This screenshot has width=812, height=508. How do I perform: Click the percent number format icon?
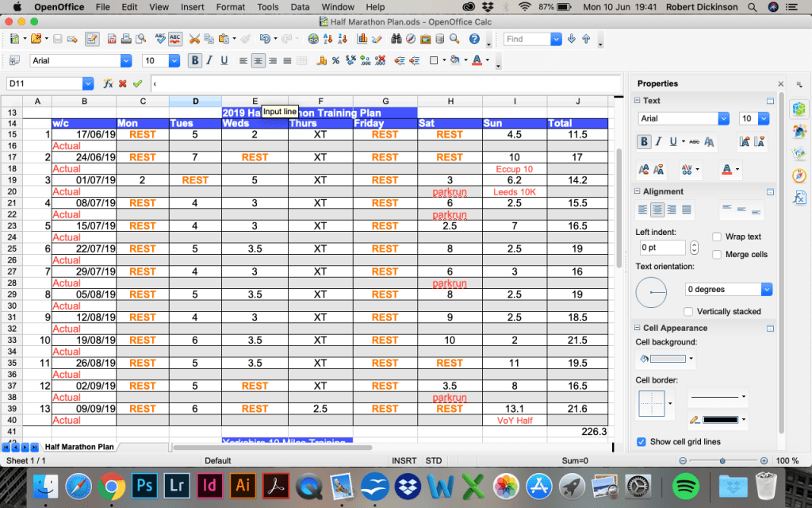336,60
